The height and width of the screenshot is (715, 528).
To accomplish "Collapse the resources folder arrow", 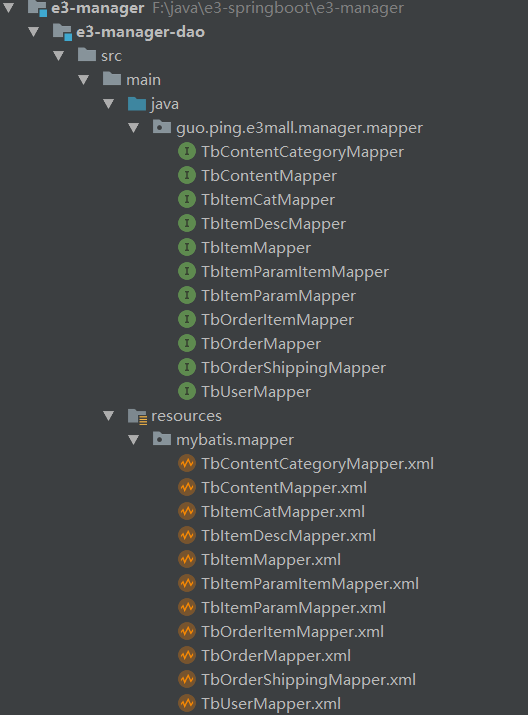I will (x=109, y=416).
